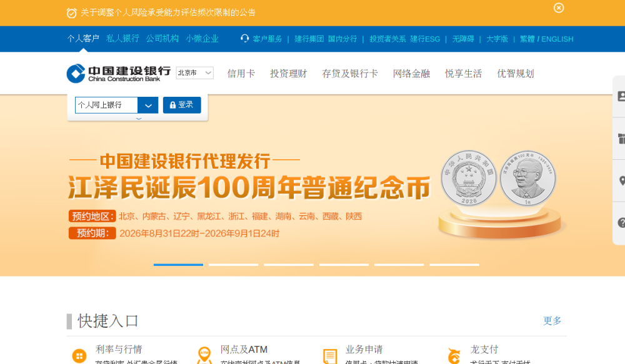This screenshot has height=364, width=625.
Task: Select the fourth carousel slide indicator
Action: (x=344, y=265)
